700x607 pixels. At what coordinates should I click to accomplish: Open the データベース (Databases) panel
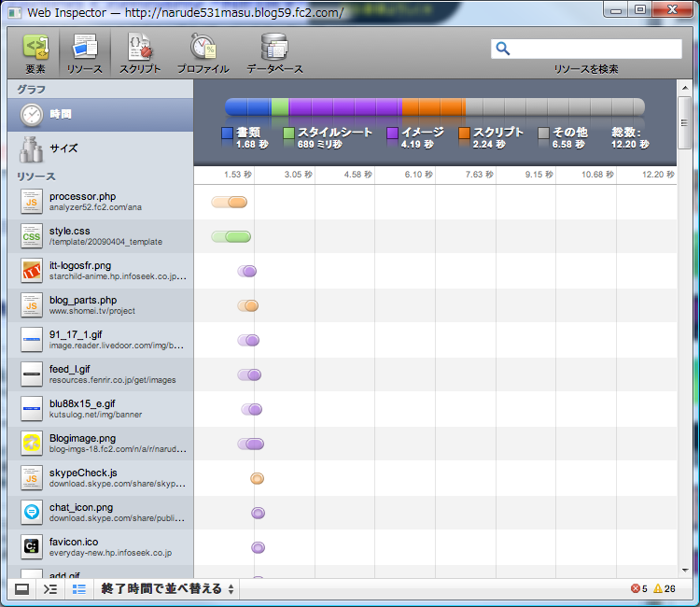coord(274,52)
